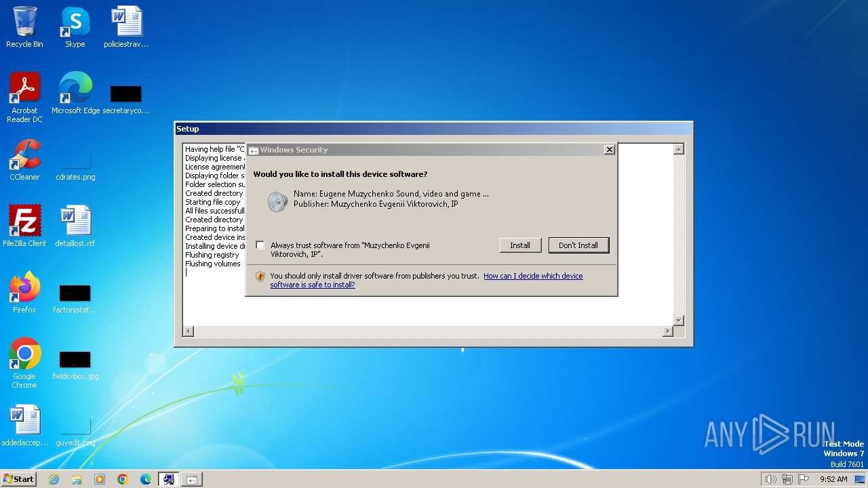Click Setup log scroll up arrow
The image size is (868, 488).
coord(679,149)
